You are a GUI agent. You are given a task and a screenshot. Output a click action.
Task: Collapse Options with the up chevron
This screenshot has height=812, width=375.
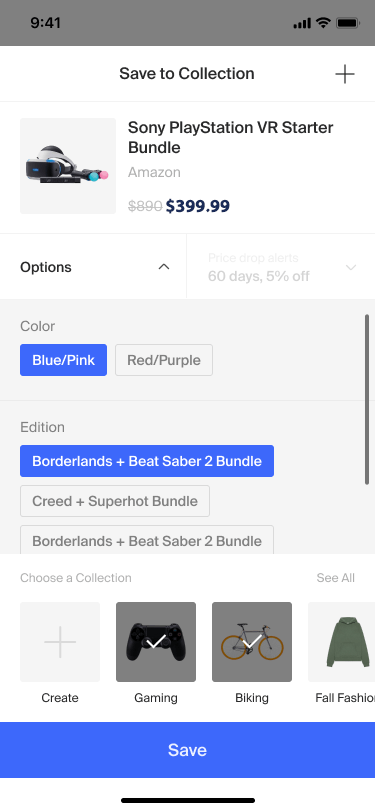tap(164, 267)
